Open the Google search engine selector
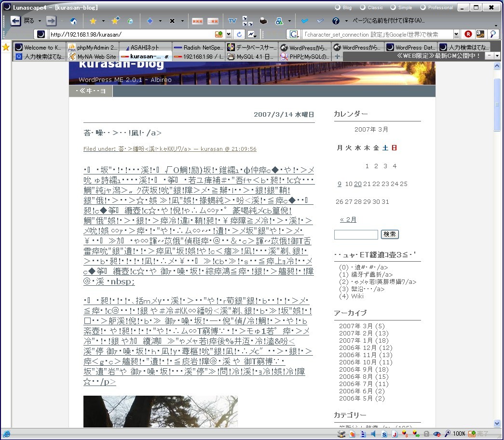This screenshot has height=440, width=504. (x=294, y=34)
